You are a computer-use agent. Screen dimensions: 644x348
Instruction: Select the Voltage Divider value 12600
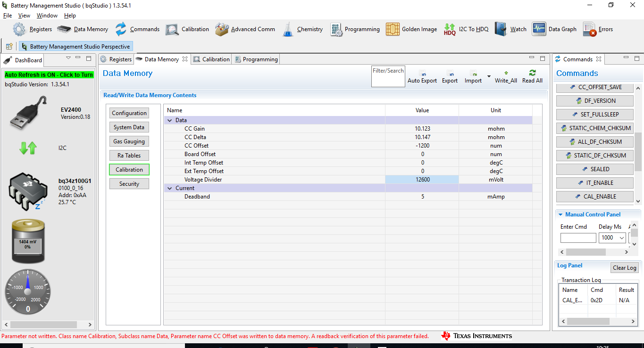pyautogui.click(x=422, y=180)
